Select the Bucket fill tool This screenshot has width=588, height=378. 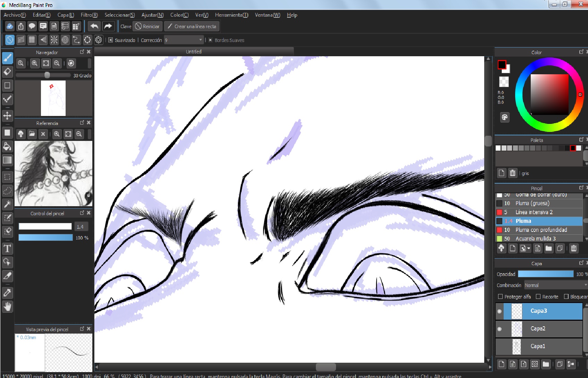coord(7,146)
